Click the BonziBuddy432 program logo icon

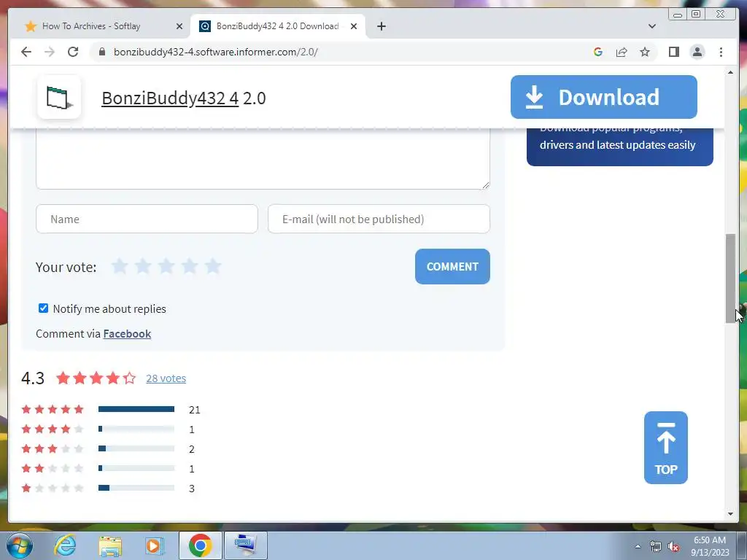(x=59, y=98)
